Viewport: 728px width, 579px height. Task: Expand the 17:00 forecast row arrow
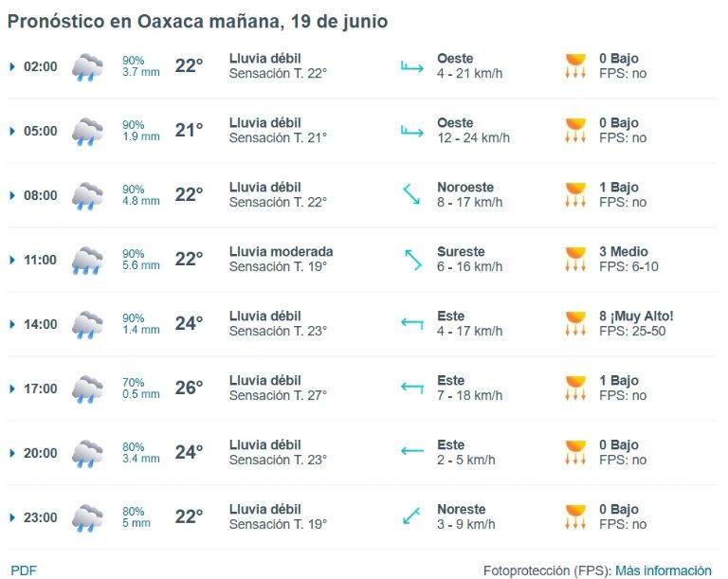[12, 389]
